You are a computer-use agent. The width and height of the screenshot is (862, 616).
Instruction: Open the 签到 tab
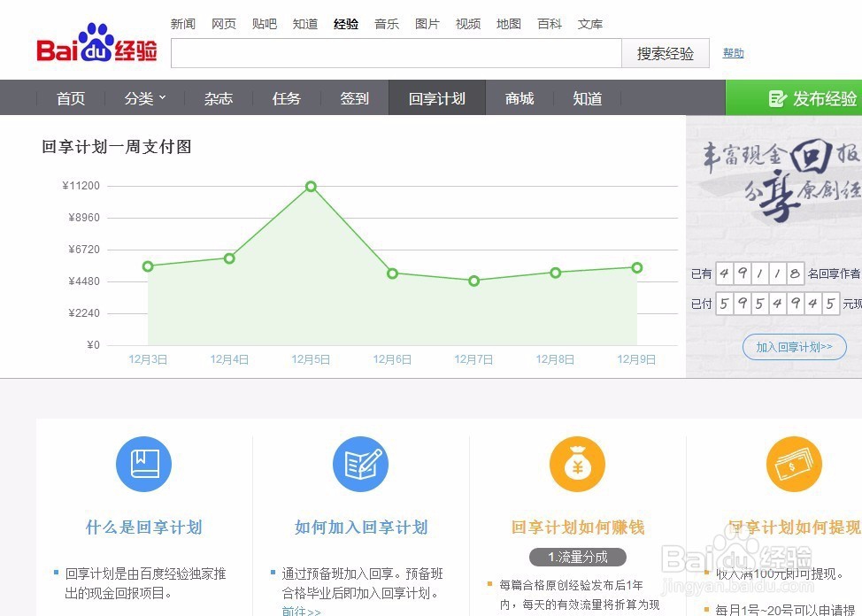[354, 98]
